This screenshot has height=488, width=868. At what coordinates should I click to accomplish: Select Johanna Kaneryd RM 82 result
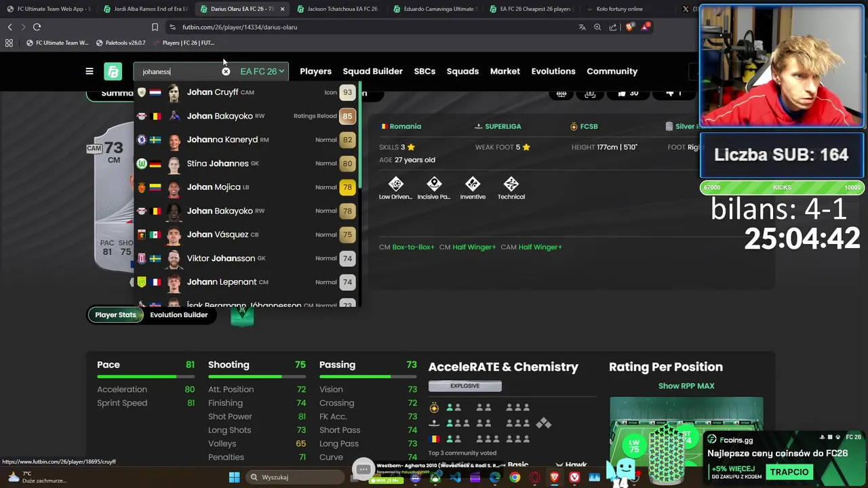pos(247,140)
